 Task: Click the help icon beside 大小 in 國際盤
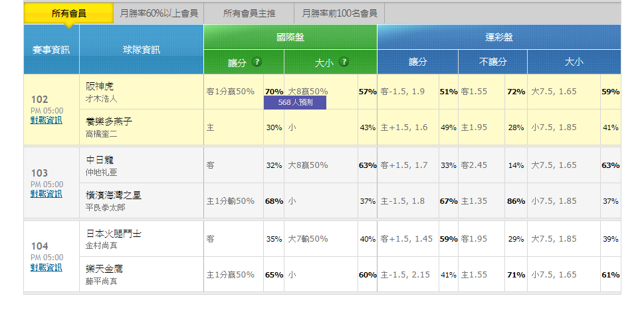[344, 62]
